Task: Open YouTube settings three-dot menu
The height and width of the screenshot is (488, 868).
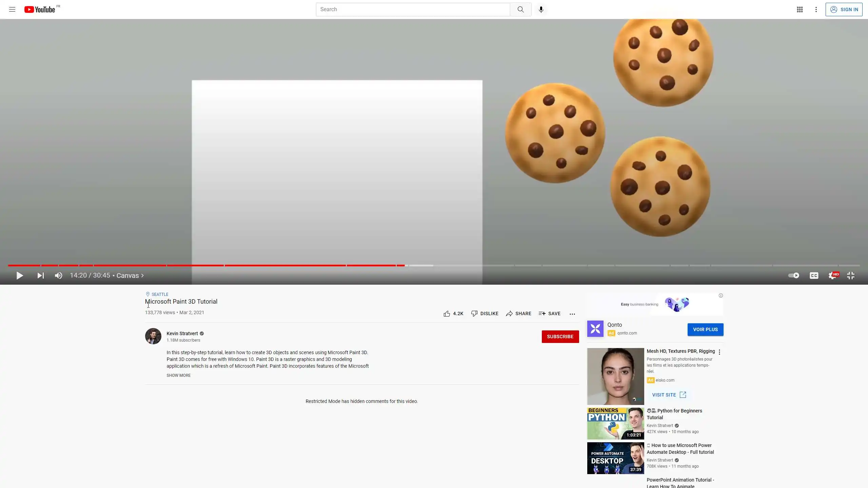Action: click(x=816, y=9)
